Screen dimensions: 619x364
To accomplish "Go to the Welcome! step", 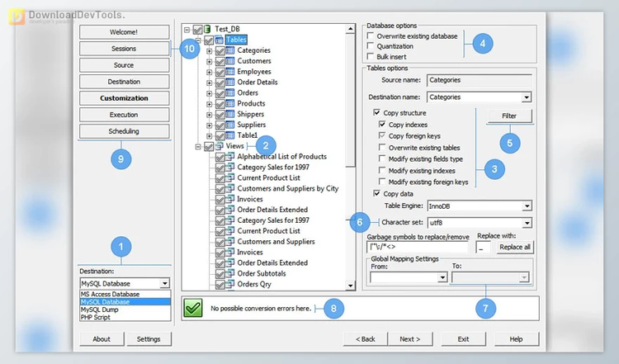I will [124, 32].
